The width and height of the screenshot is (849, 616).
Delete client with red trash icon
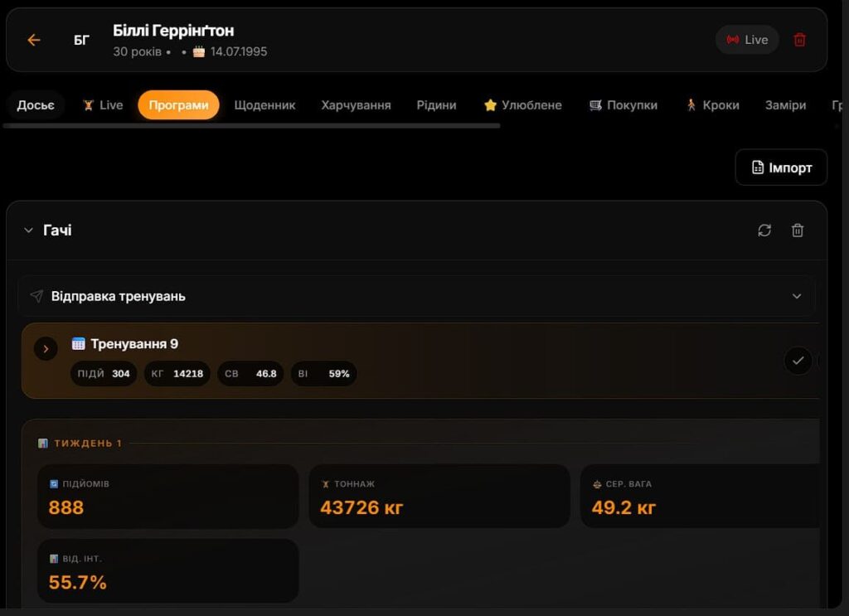click(x=799, y=40)
